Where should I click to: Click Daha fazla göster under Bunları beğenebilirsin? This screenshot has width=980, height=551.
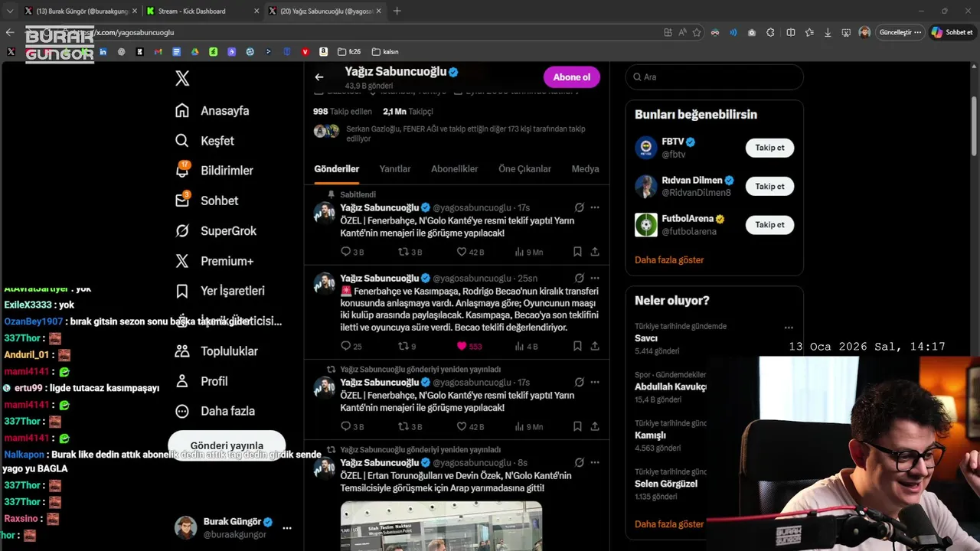[669, 259]
